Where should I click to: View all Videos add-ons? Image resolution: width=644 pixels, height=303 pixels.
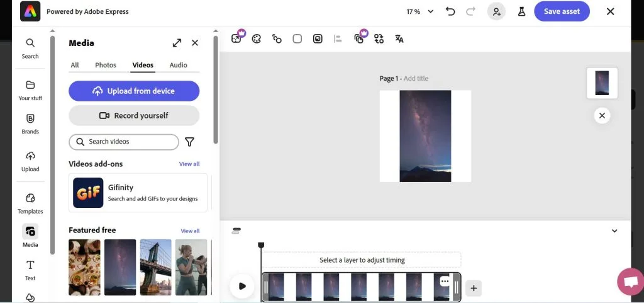coord(189,164)
